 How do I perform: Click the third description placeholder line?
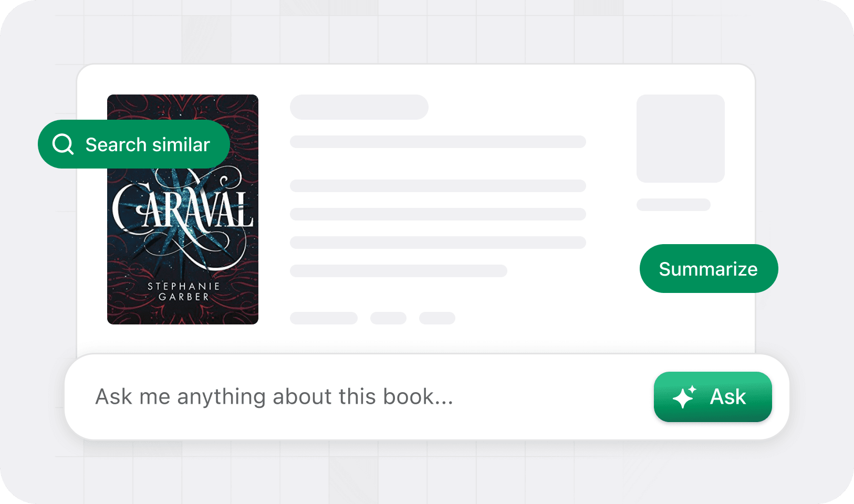[x=438, y=243]
